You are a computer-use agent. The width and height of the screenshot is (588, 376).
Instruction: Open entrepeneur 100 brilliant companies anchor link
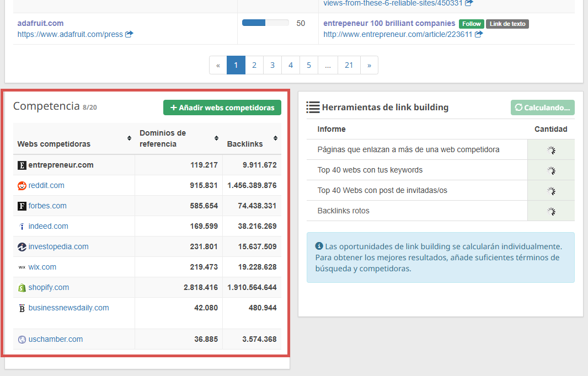(389, 23)
